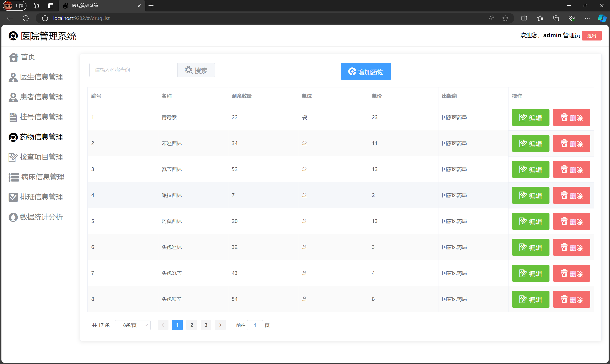Open 药物信息管理 in the sidebar menu

[x=41, y=137]
